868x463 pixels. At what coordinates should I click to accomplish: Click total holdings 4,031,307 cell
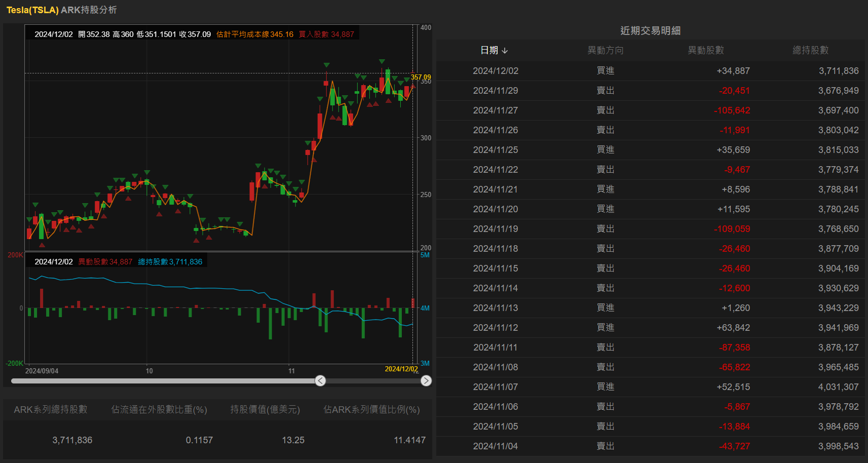point(838,387)
